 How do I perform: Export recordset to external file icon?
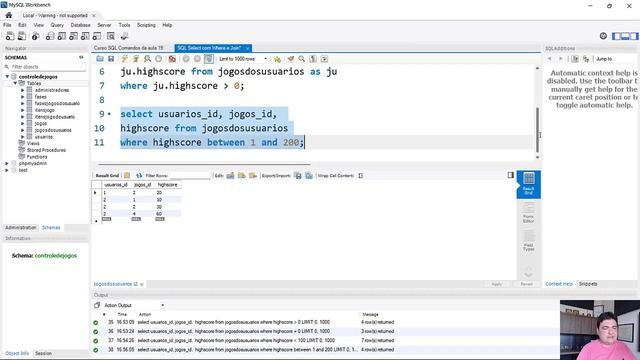click(298, 176)
